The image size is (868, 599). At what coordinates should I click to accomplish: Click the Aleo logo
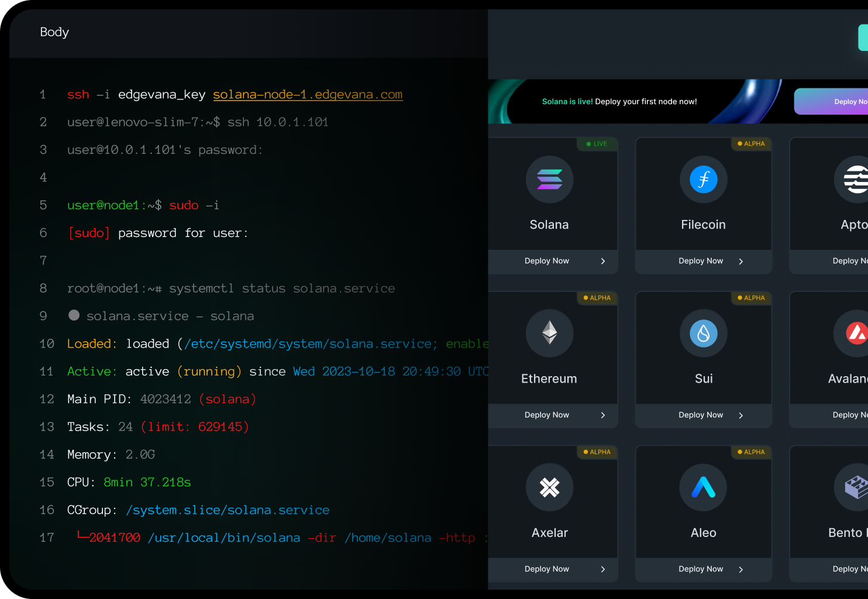[x=703, y=487]
